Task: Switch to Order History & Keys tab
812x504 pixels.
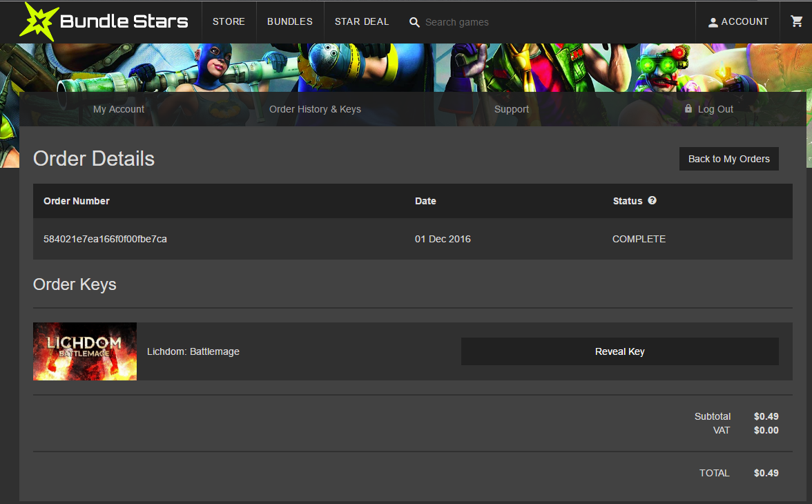Action: 315,109
